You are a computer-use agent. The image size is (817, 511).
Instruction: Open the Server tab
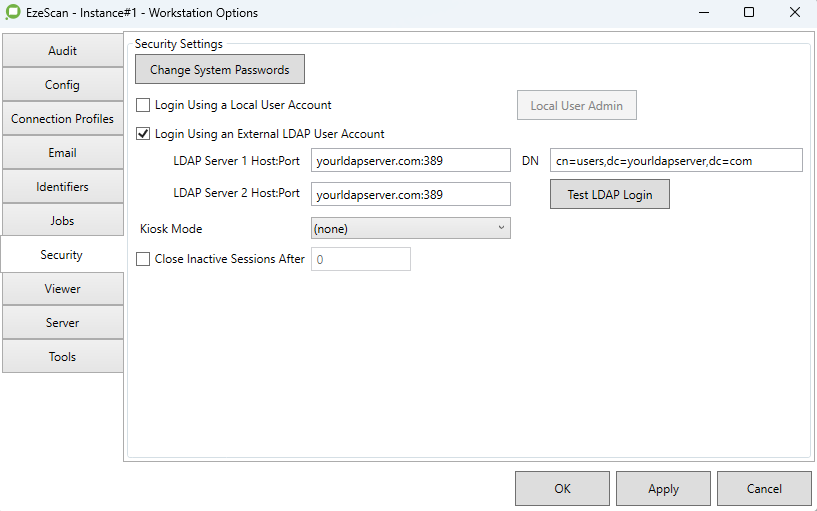[62, 323]
